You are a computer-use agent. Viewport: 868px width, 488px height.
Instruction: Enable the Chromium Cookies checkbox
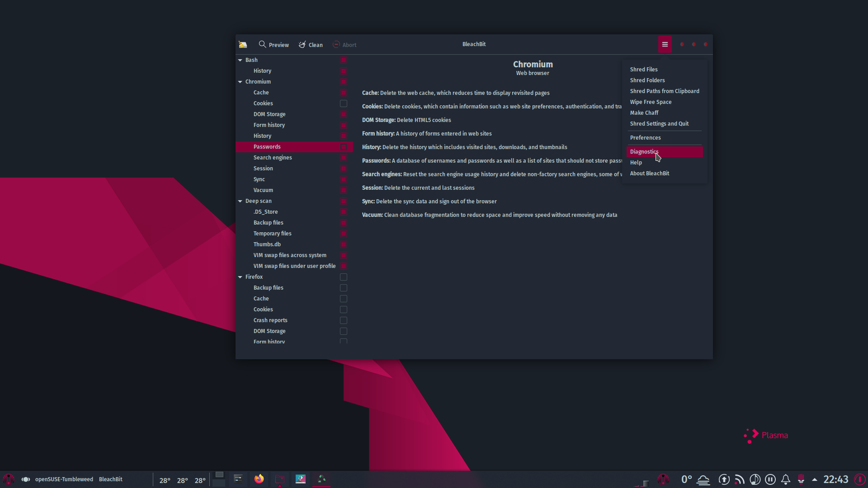tap(344, 103)
